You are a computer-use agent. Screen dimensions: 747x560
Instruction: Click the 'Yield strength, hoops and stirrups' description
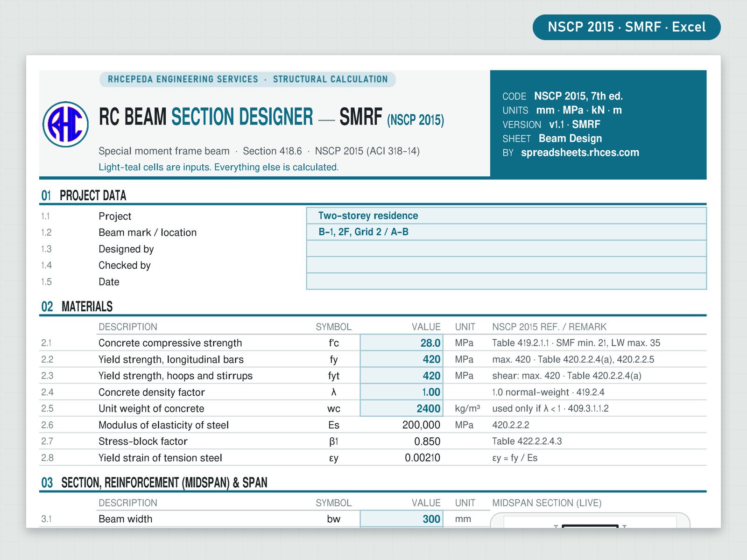click(x=176, y=376)
